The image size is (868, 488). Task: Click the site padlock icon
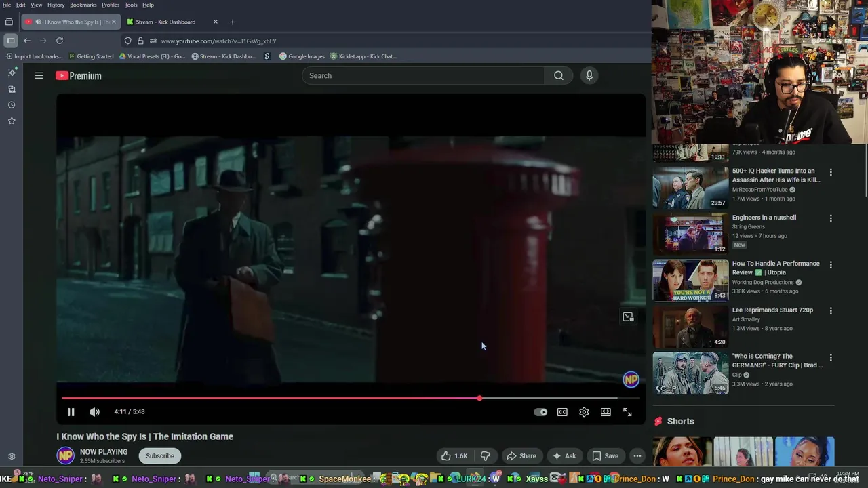point(140,41)
